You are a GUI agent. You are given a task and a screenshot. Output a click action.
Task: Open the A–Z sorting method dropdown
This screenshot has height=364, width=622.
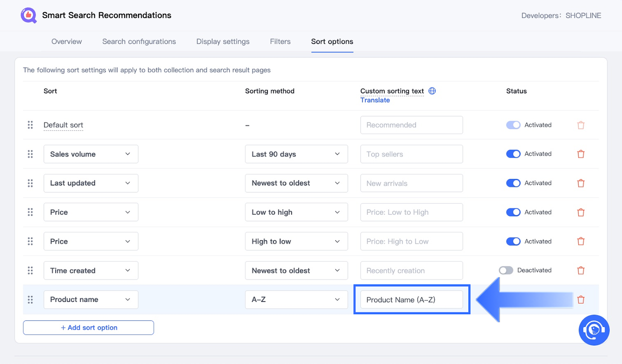click(x=296, y=300)
